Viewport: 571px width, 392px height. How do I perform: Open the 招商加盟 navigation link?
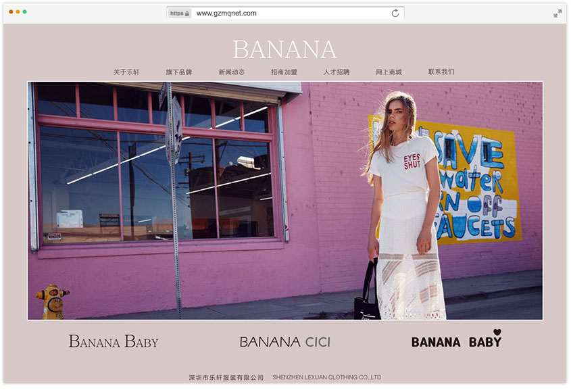pyautogui.click(x=284, y=72)
